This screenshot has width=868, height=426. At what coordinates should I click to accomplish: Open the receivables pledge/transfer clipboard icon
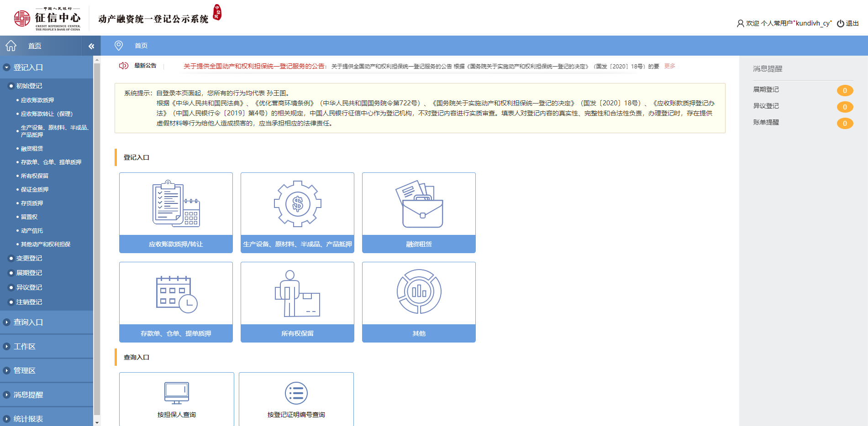[x=176, y=204]
